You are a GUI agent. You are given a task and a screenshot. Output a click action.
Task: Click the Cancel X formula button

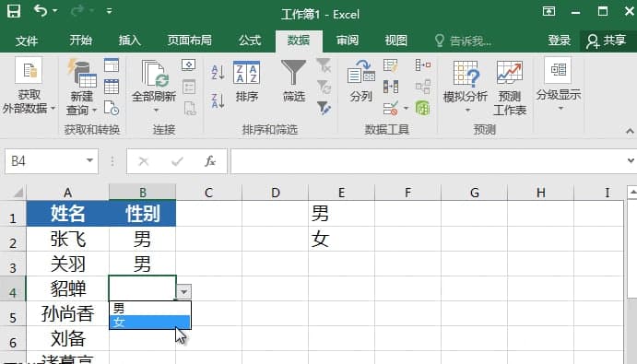pos(144,161)
